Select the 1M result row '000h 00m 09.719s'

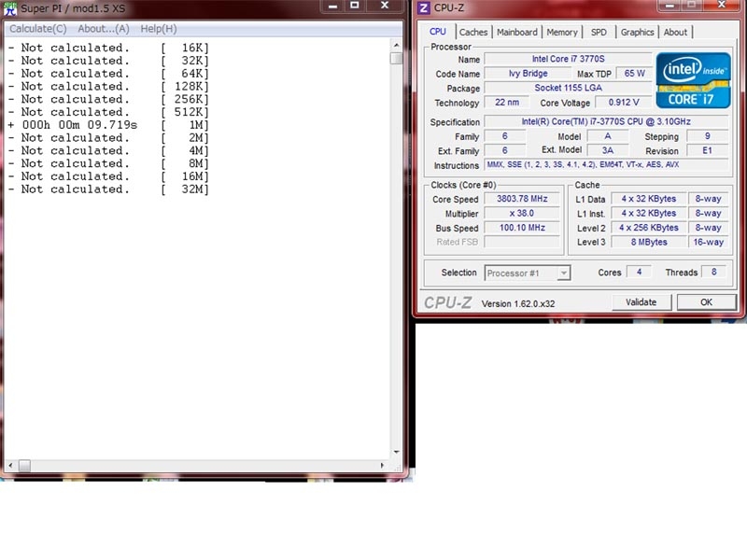(x=108, y=125)
